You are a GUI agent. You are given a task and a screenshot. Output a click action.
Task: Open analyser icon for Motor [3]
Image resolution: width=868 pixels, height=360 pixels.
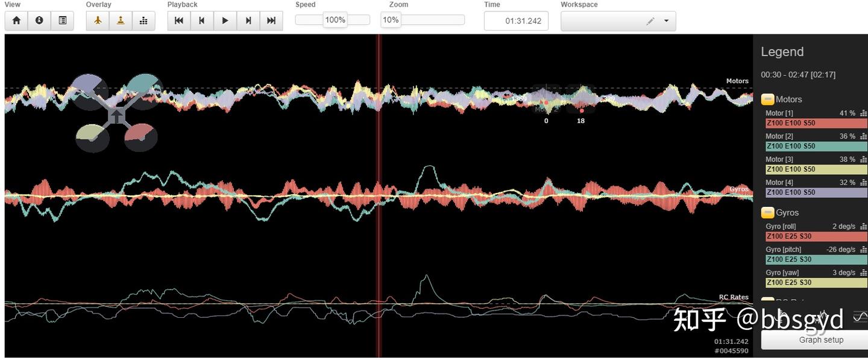point(863,160)
